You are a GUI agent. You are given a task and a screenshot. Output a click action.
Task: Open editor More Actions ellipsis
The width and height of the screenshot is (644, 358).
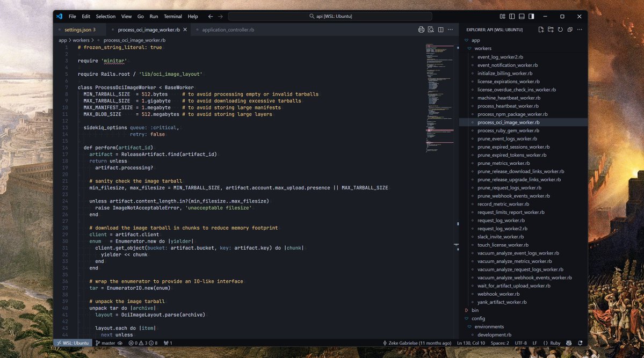451,30
